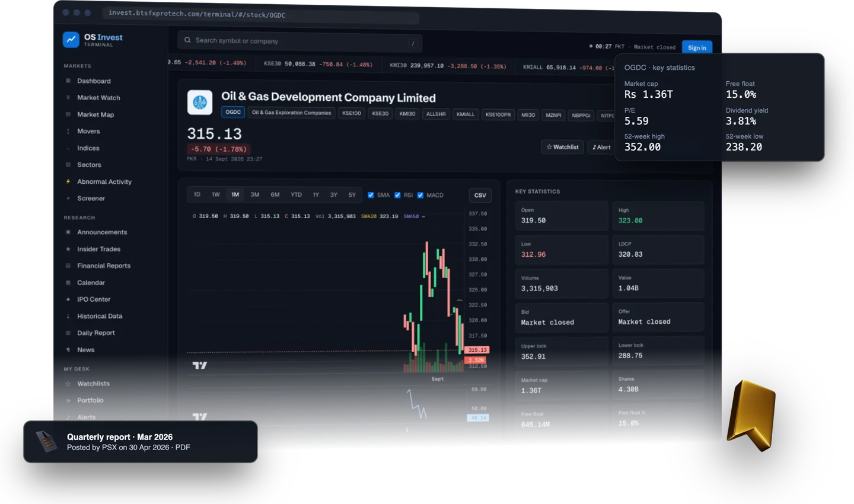The image size is (854, 504).
Task: Click the Quarterly report Mar 2026 title
Action: click(120, 437)
